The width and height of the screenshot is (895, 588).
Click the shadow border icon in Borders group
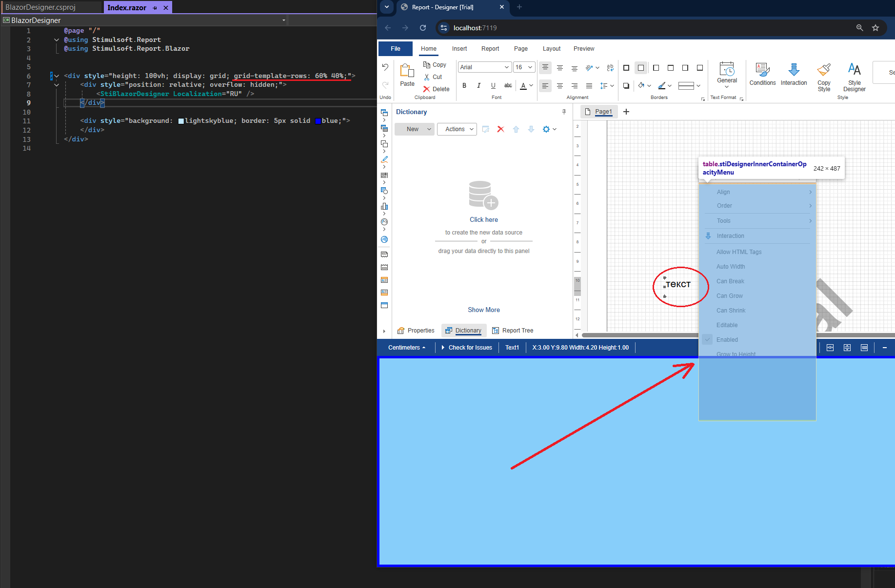[626, 86]
